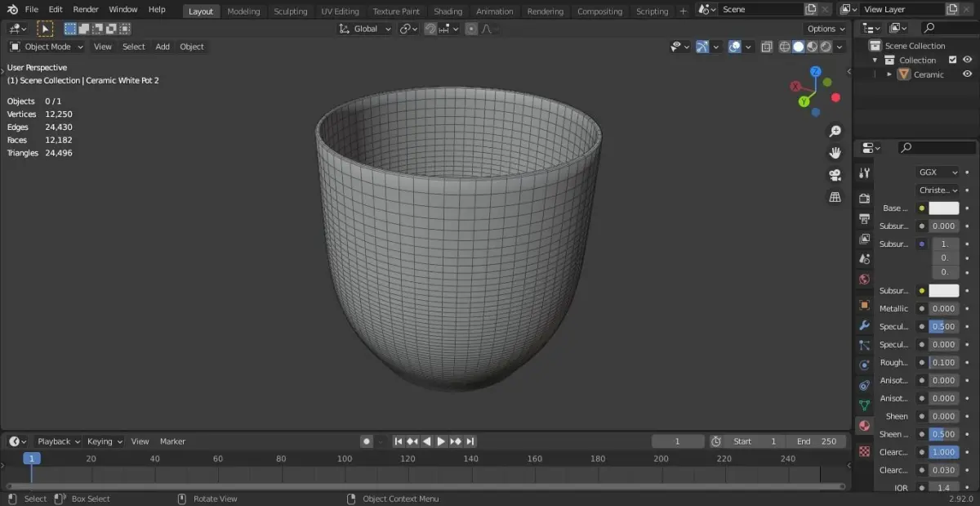Click the End frame field showing 250
This screenshot has width=980, height=506.
[817, 441]
